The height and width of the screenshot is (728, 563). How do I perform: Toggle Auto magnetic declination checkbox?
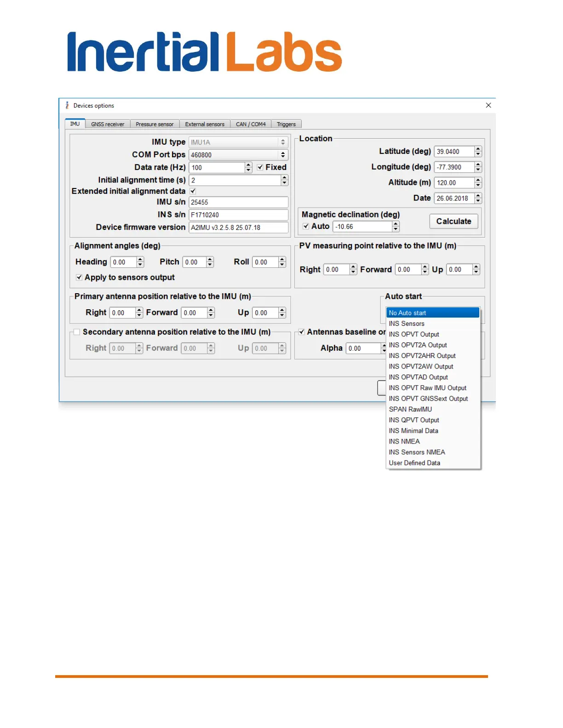(306, 226)
